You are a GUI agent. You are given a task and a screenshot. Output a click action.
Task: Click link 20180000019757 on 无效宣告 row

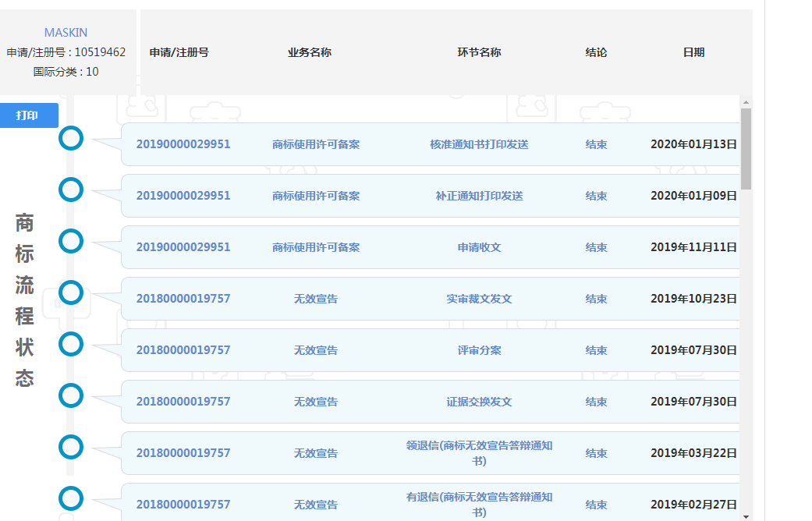[183, 299]
